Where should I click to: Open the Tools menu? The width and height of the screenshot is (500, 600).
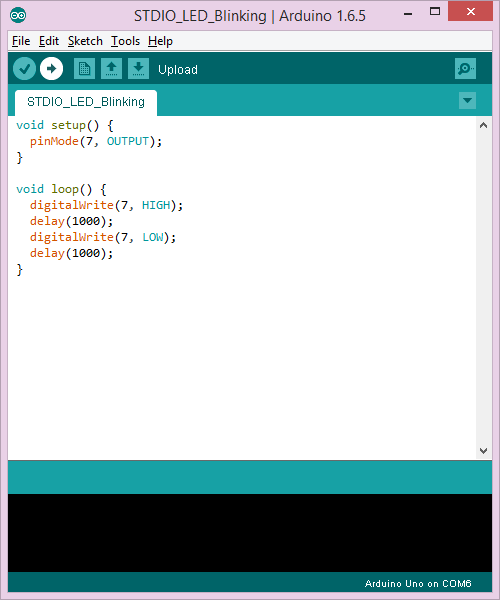(x=125, y=41)
